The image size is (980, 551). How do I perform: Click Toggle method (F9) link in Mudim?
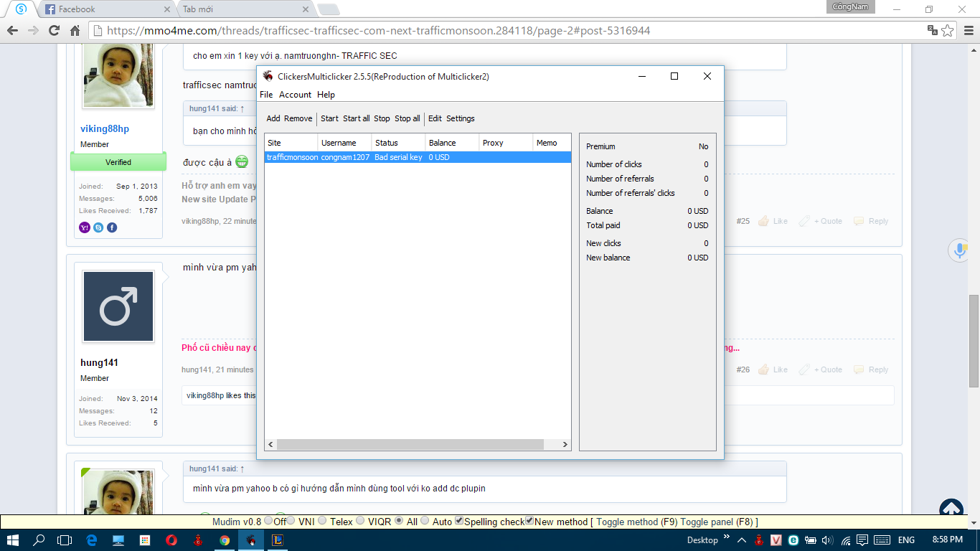tap(637, 522)
